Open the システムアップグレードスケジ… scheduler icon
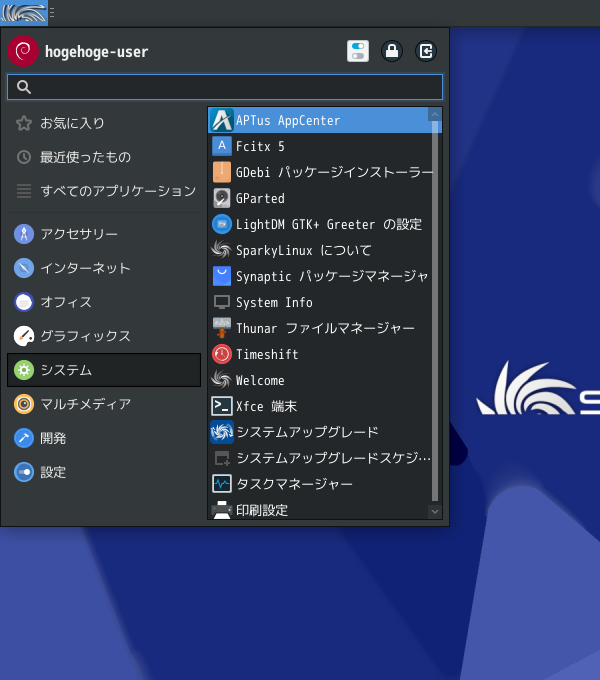 click(x=222, y=458)
